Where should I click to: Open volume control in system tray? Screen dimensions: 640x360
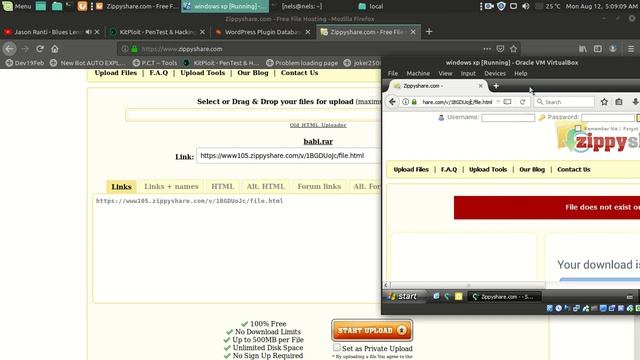526,6
